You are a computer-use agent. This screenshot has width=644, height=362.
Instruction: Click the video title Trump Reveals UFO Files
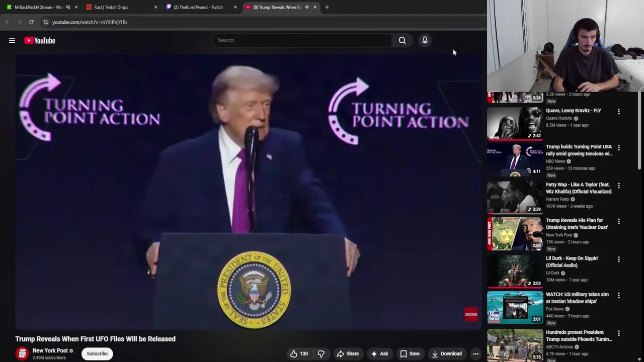point(96,339)
